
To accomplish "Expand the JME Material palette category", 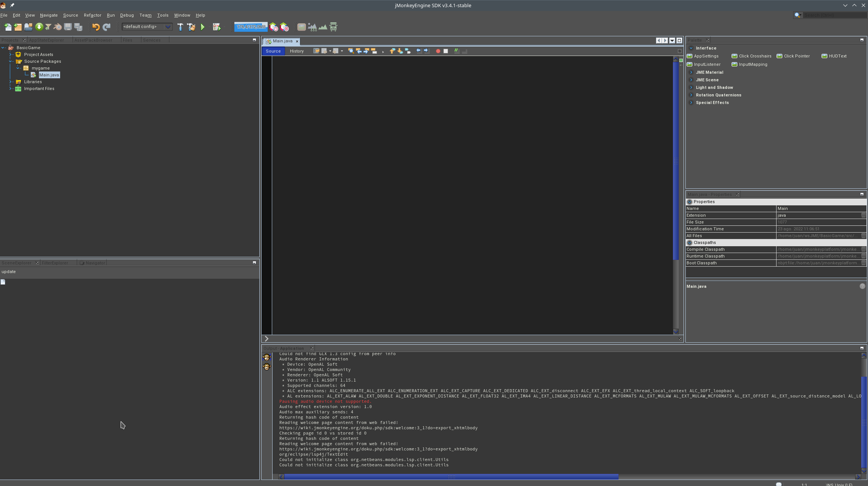I will [x=691, y=72].
